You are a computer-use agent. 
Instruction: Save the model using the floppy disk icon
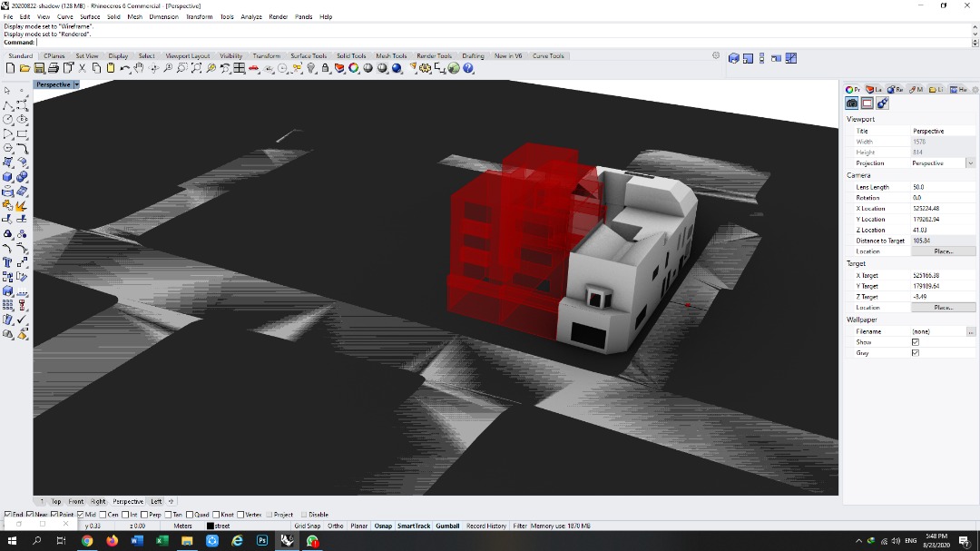(x=39, y=68)
